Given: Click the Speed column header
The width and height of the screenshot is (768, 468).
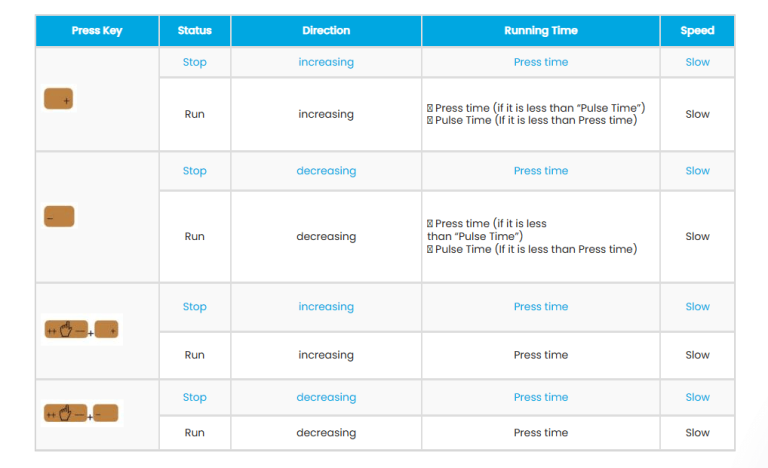Looking at the screenshot, I should pos(697,31).
